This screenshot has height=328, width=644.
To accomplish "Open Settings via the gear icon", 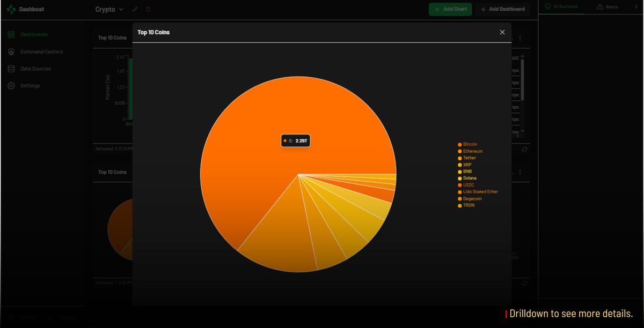I will tap(11, 85).
